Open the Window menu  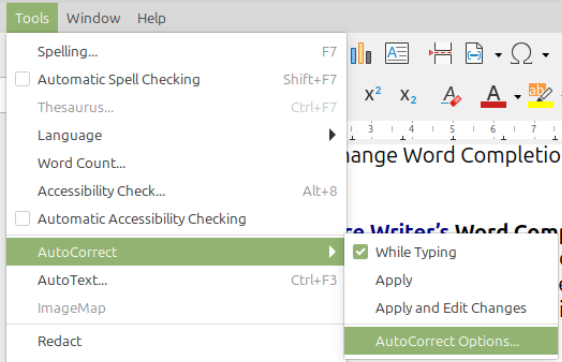[x=93, y=18]
